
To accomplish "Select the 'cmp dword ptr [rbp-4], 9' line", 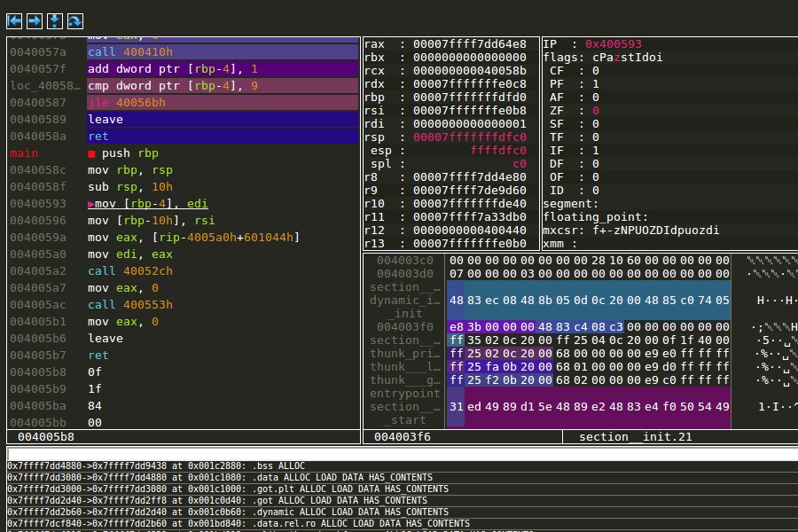I will click(x=223, y=85).
